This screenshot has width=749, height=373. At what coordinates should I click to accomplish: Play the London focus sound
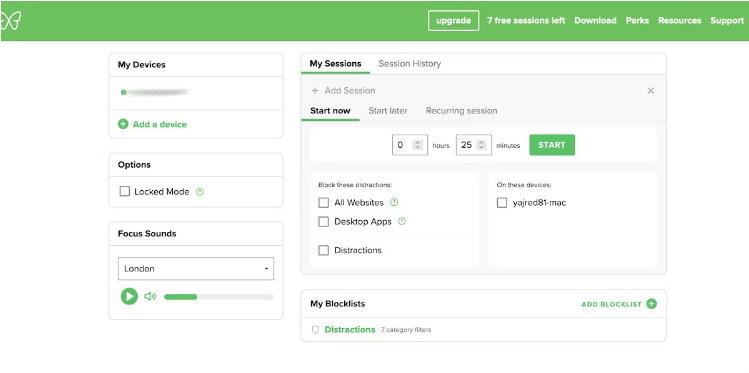tap(129, 296)
